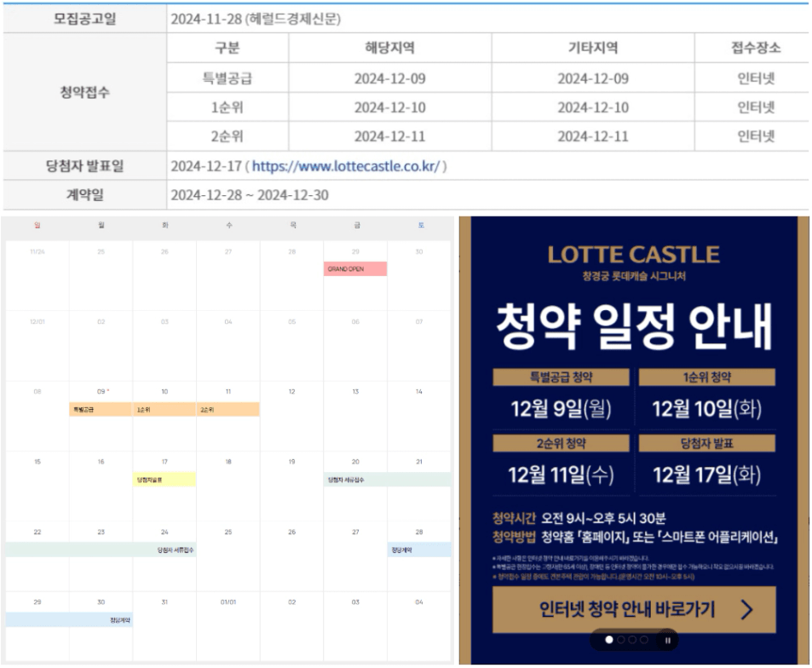This screenshot has height=668, width=812.
Task: Open the 정당계약 event ending on the 30th
Action: click(x=69, y=619)
